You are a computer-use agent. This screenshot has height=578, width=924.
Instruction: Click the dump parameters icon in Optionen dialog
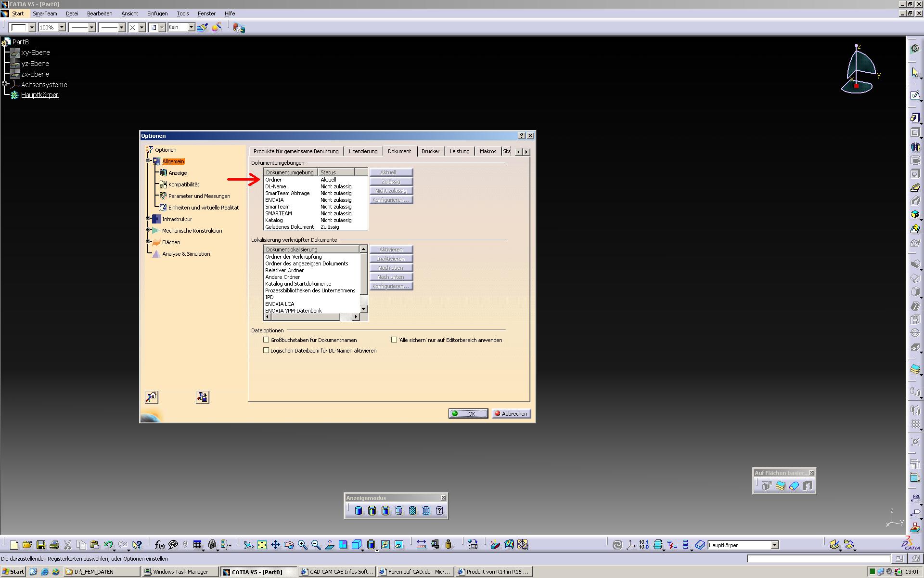(203, 397)
